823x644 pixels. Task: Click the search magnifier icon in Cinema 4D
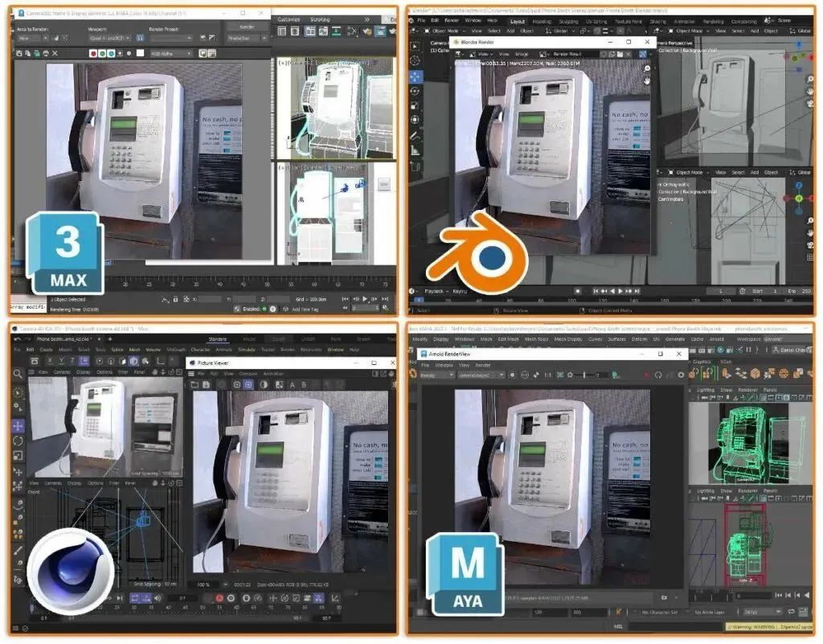click(18, 374)
